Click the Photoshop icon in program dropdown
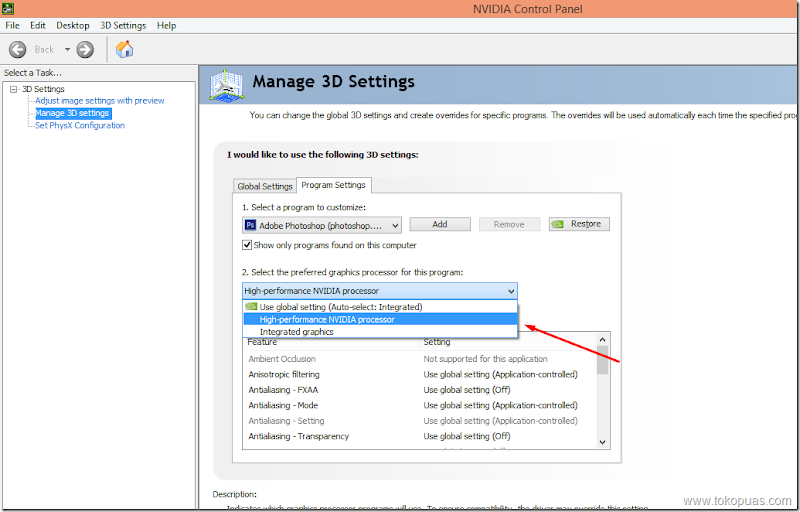The image size is (800, 512). pyautogui.click(x=251, y=225)
